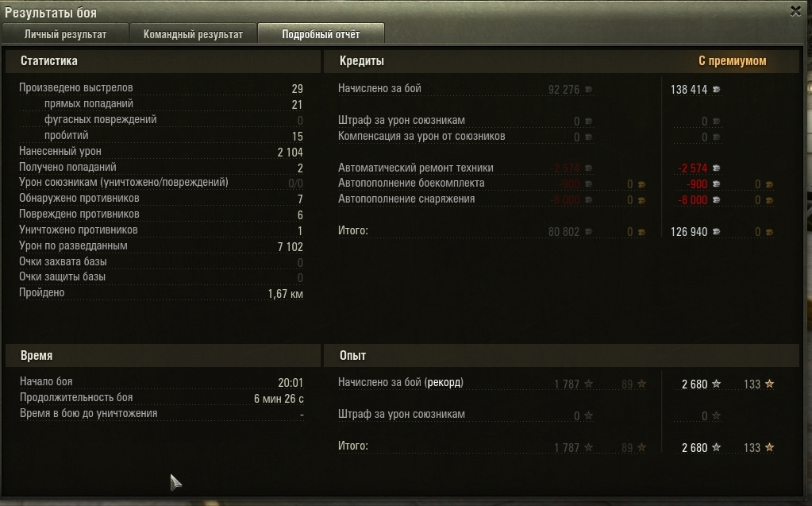Click the Автопополнение снаряжения label

click(406, 199)
